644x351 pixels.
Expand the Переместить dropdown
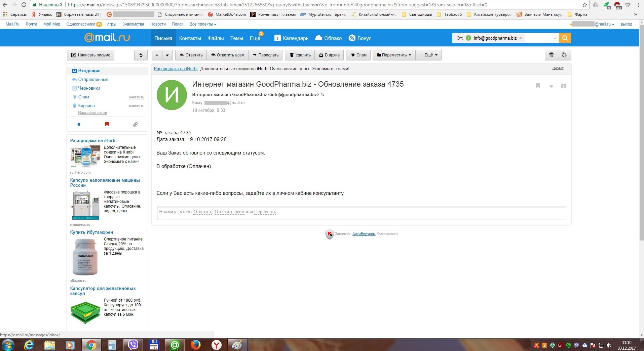coord(394,55)
